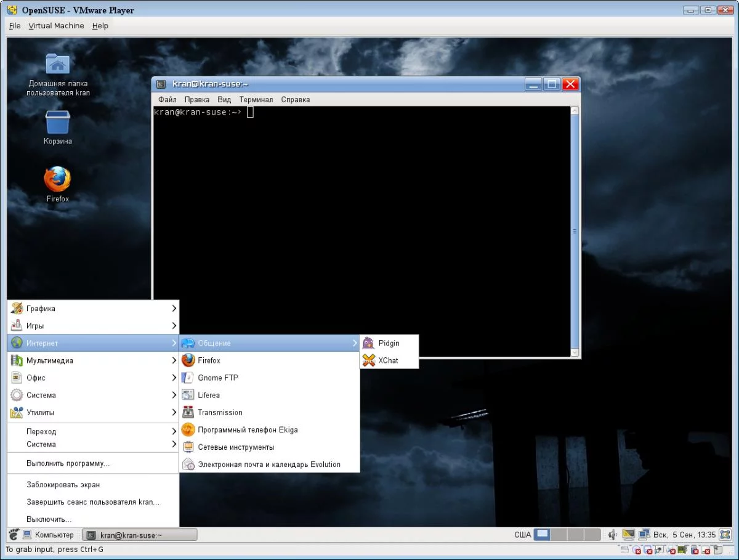Open the Virtual Machine menu

pyautogui.click(x=56, y=26)
